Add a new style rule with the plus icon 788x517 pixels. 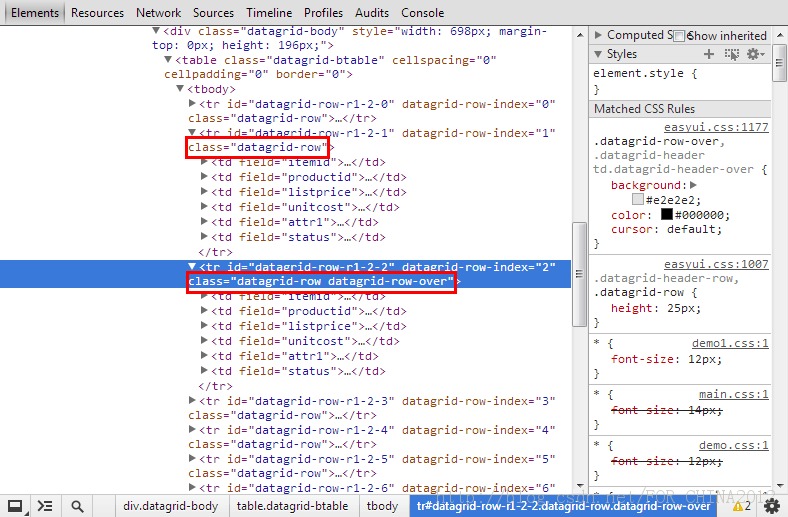(709, 54)
